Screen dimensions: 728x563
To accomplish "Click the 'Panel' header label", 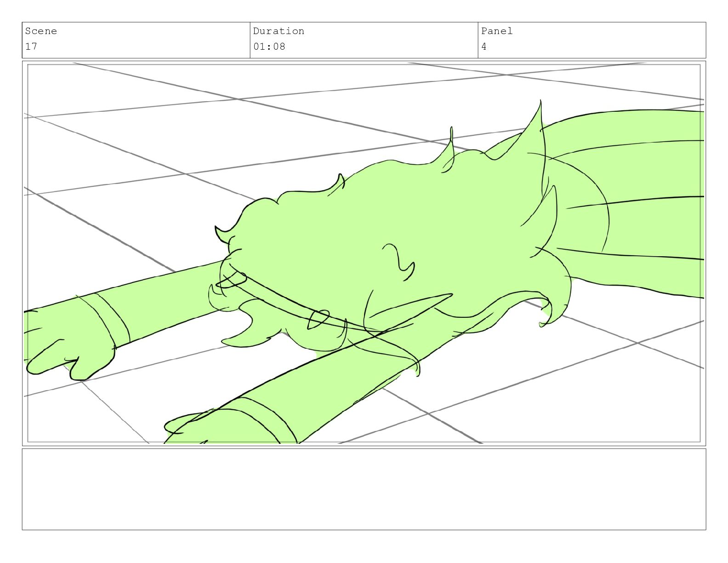I will (497, 31).
